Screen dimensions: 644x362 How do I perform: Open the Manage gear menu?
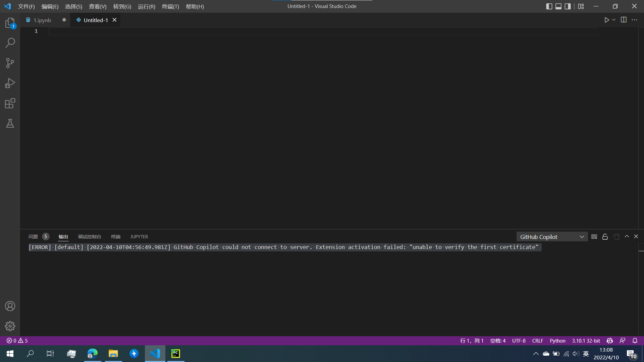(10, 326)
